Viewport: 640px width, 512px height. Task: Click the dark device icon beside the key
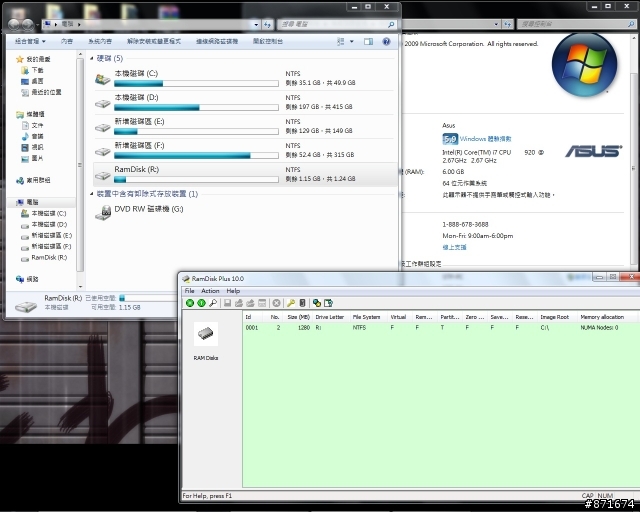point(302,303)
